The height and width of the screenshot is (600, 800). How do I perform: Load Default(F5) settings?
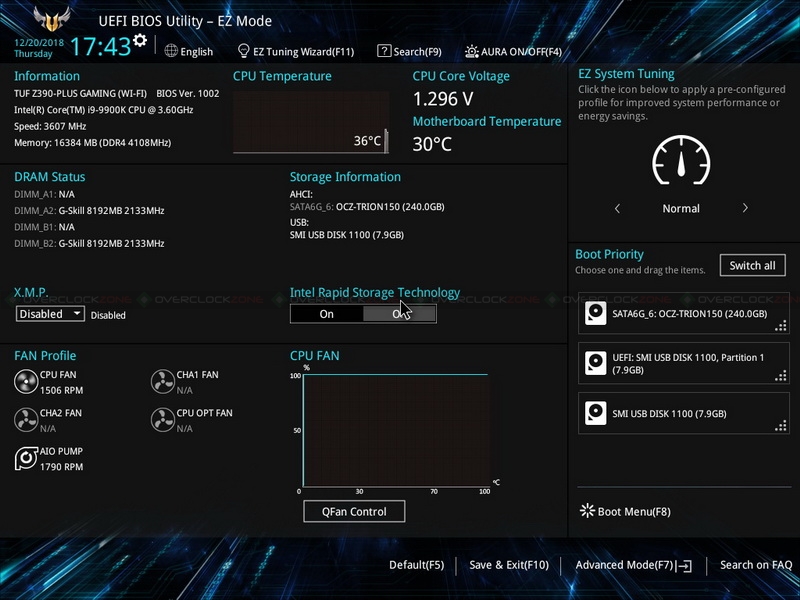tap(416, 565)
